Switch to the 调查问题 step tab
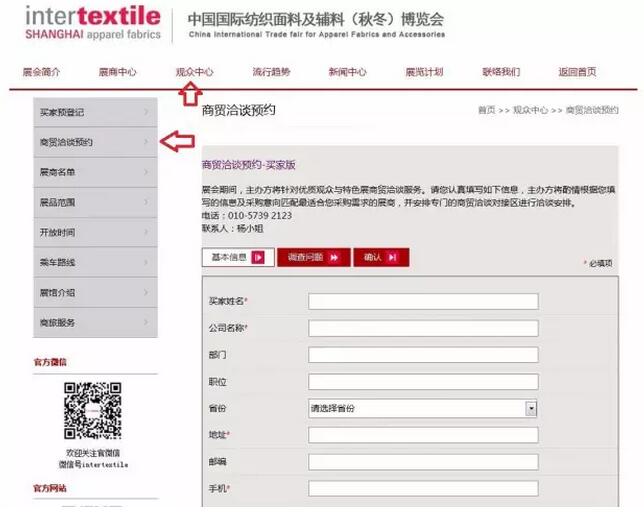644x523 pixels. [x=313, y=257]
